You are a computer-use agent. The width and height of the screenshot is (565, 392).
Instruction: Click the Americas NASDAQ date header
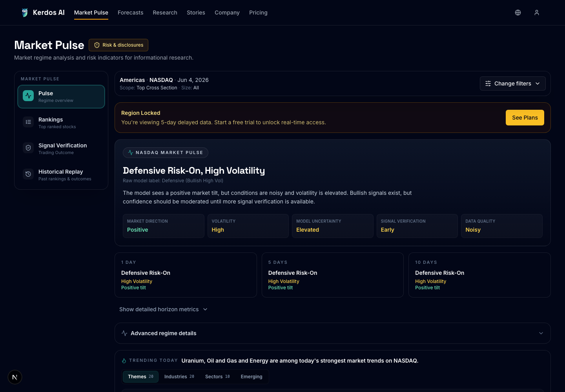(164, 80)
